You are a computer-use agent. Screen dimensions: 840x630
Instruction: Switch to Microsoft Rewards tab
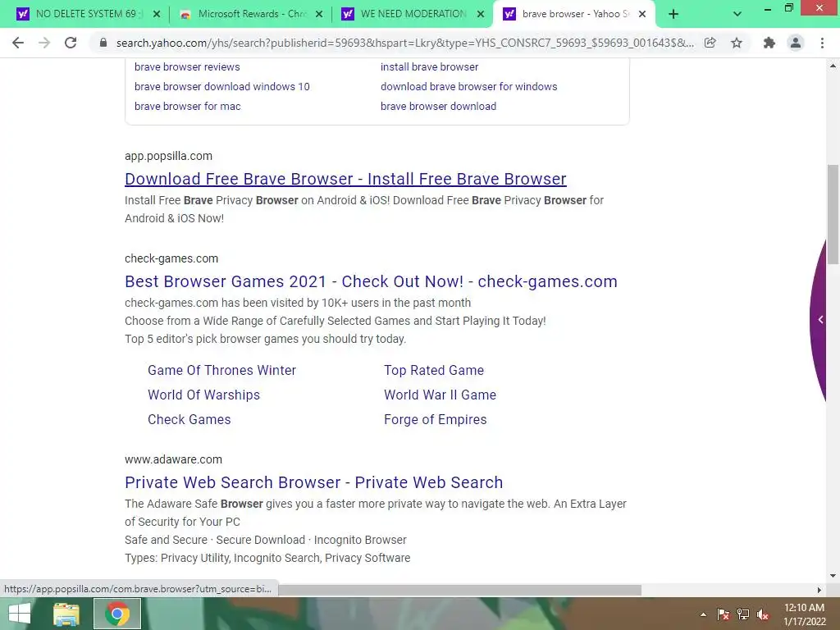pyautogui.click(x=249, y=14)
